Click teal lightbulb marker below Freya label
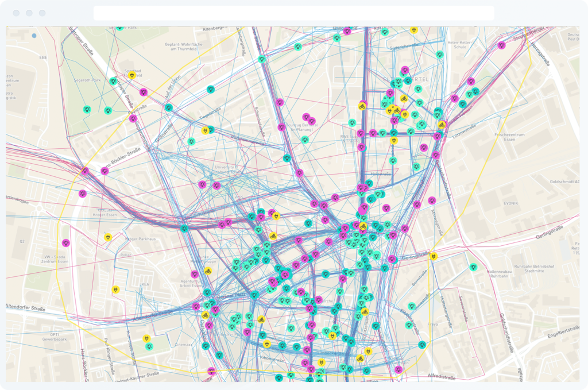588x390 pixels. 422,345
